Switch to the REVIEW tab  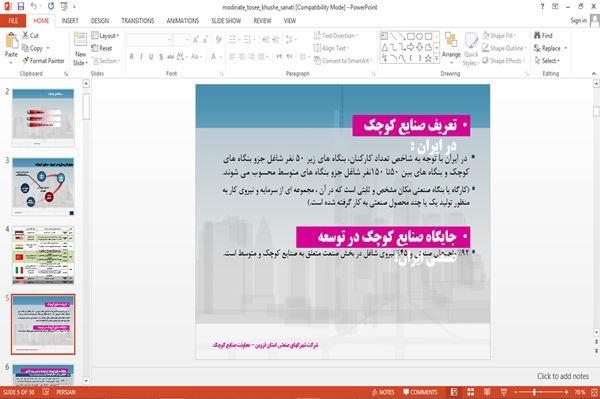pyautogui.click(x=262, y=21)
